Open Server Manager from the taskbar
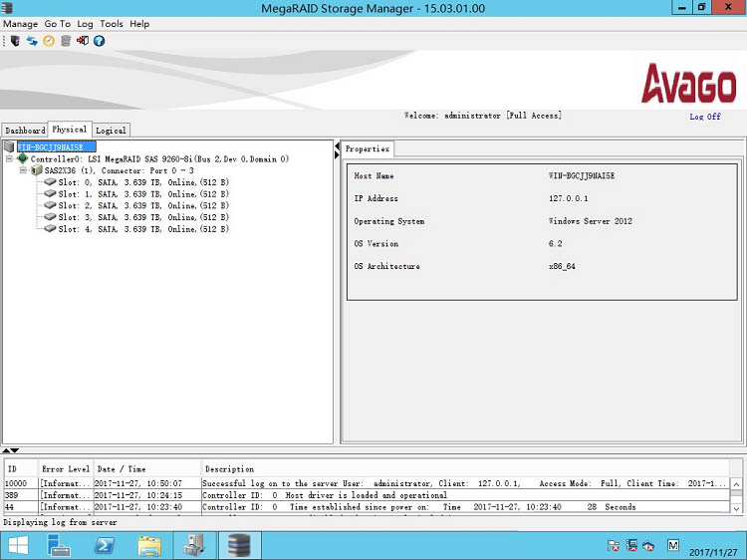The height and width of the screenshot is (560, 747). click(x=59, y=546)
